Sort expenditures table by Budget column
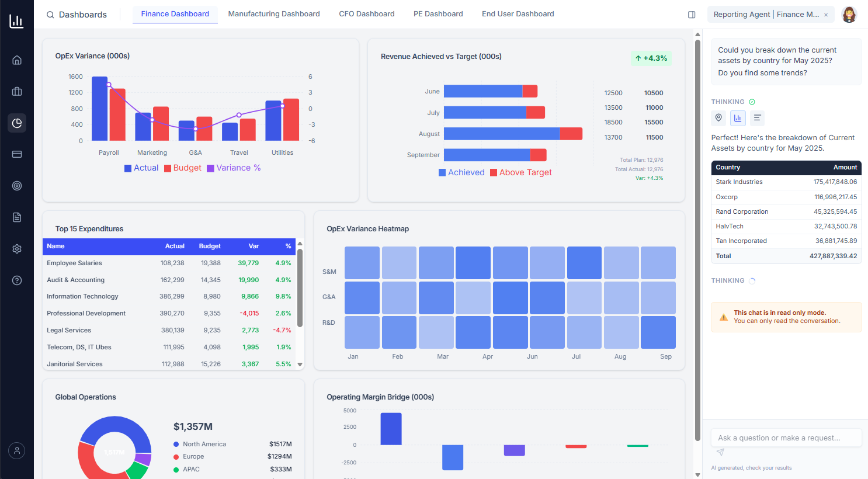Image resolution: width=868 pixels, height=479 pixels. click(x=210, y=247)
